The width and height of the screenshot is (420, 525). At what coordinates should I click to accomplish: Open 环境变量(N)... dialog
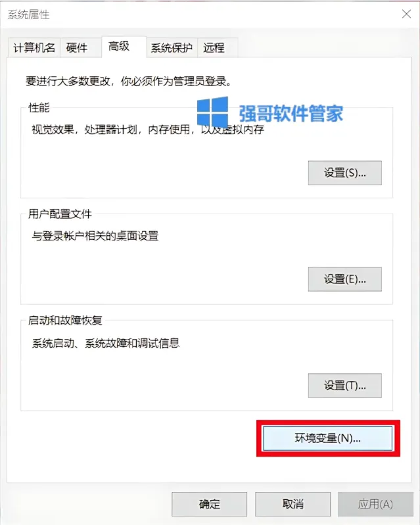coord(327,438)
